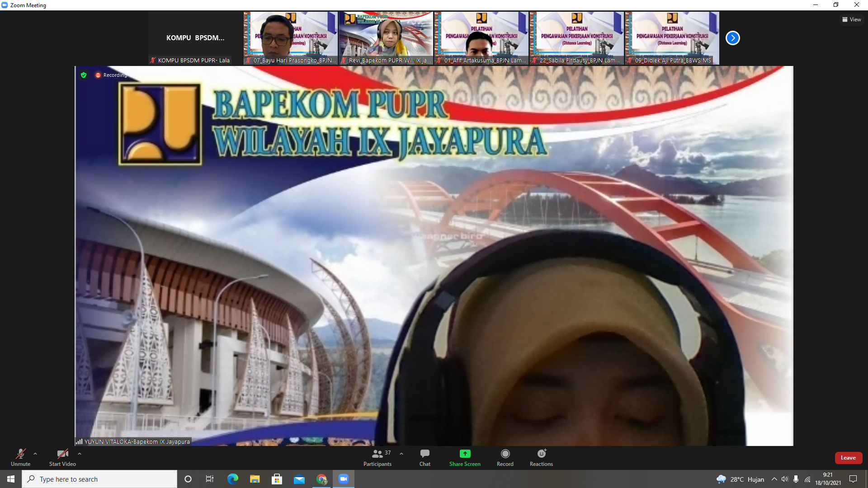Open Microsoft Store from taskbar
The width and height of the screenshot is (868, 488).
(x=277, y=479)
